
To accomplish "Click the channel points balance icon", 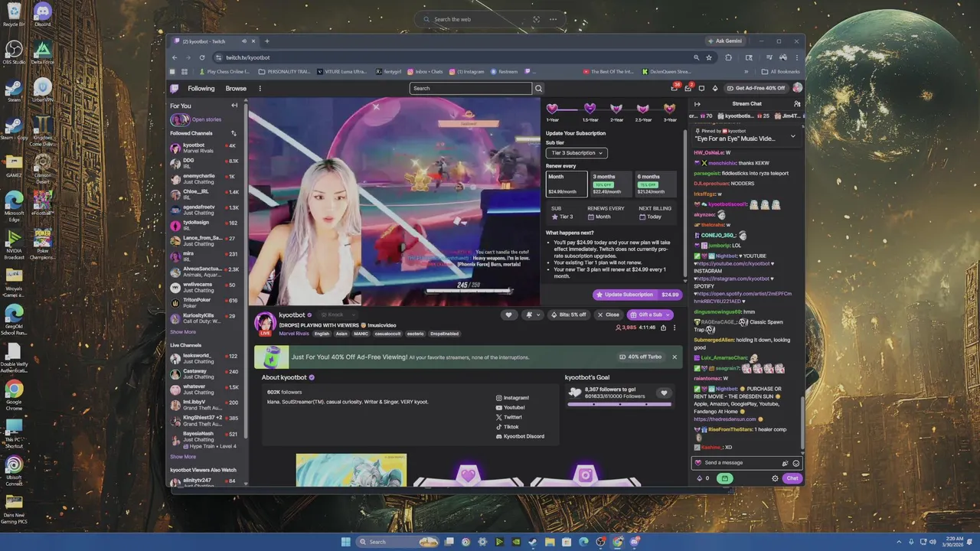I will pos(699,478).
